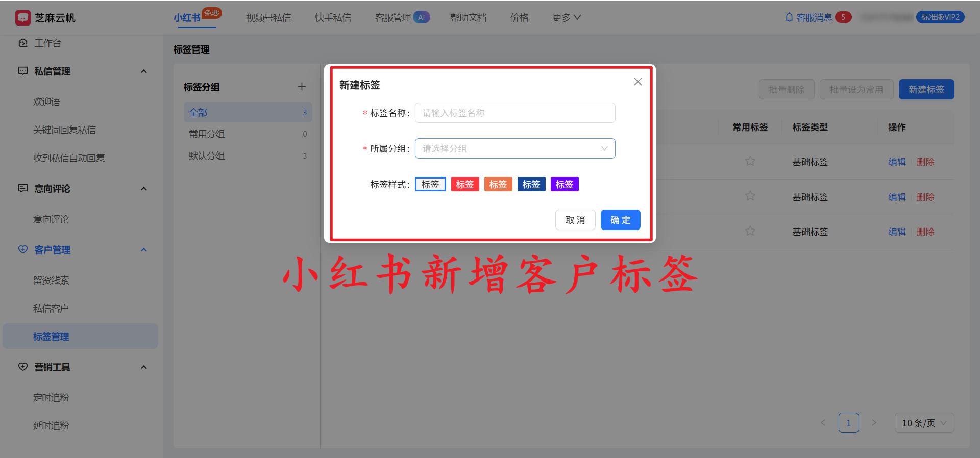Open 私信客户 in the sidebar
Viewport: 980px width, 458px height.
click(x=51, y=309)
